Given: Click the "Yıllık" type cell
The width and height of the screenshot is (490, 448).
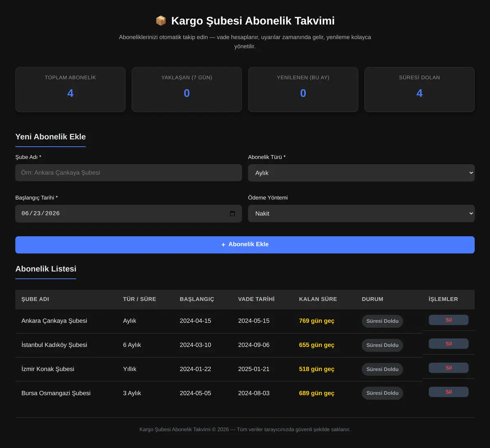Looking at the screenshot, I should click(130, 369).
